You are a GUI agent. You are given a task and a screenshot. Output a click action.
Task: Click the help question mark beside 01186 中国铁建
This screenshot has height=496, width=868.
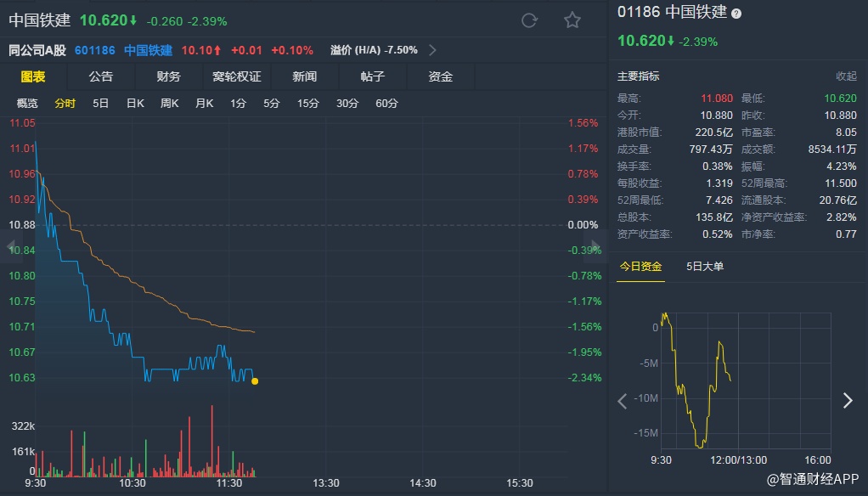736,14
